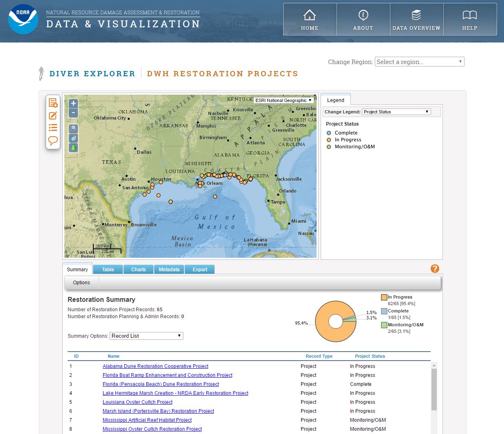The height and width of the screenshot is (434, 504).
Task: Click the identify/search map tool icon
Action: click(x=73, y=128)
